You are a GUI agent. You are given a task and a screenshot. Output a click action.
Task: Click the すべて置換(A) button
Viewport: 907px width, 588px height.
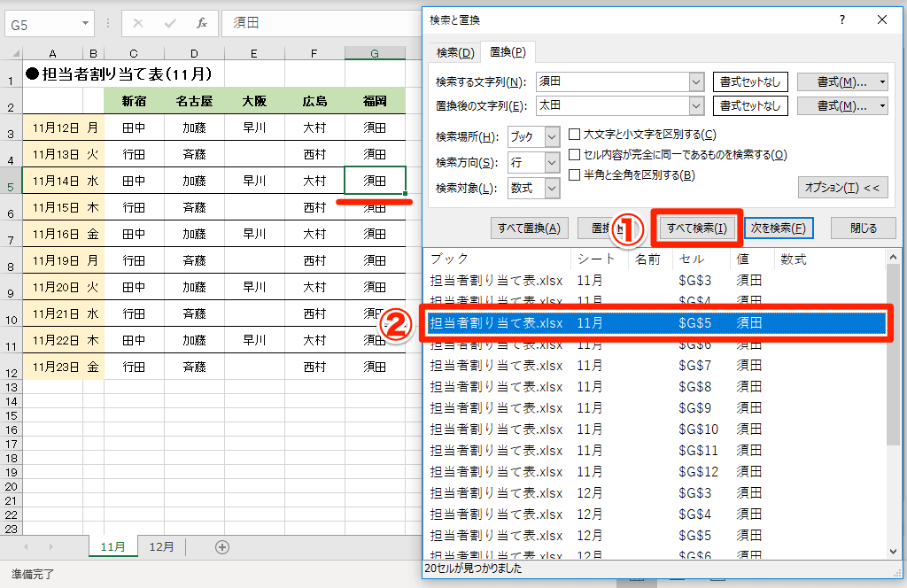530,228
